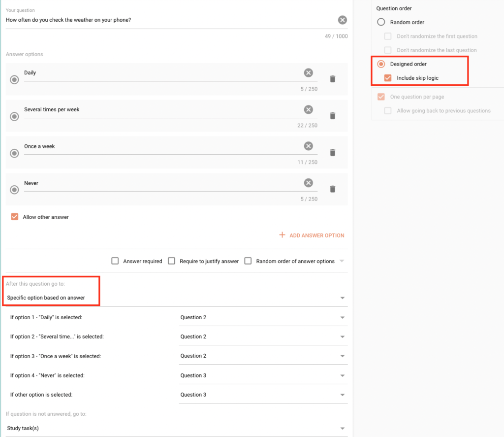Viewport: 504px width, 437px height.
Task: Select the "Designed order" radio button
Action: coord(380,64)
